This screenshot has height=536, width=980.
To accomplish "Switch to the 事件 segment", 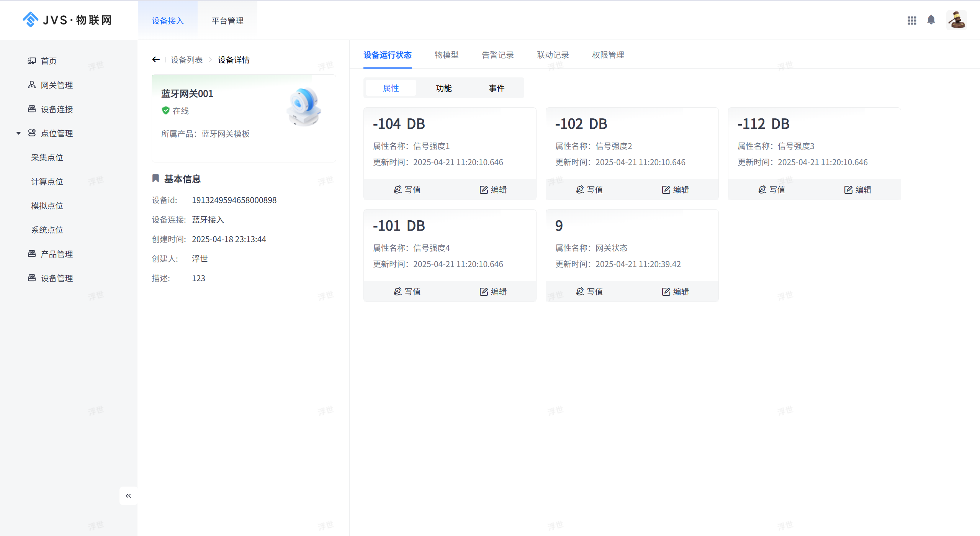I will [496, 88].
